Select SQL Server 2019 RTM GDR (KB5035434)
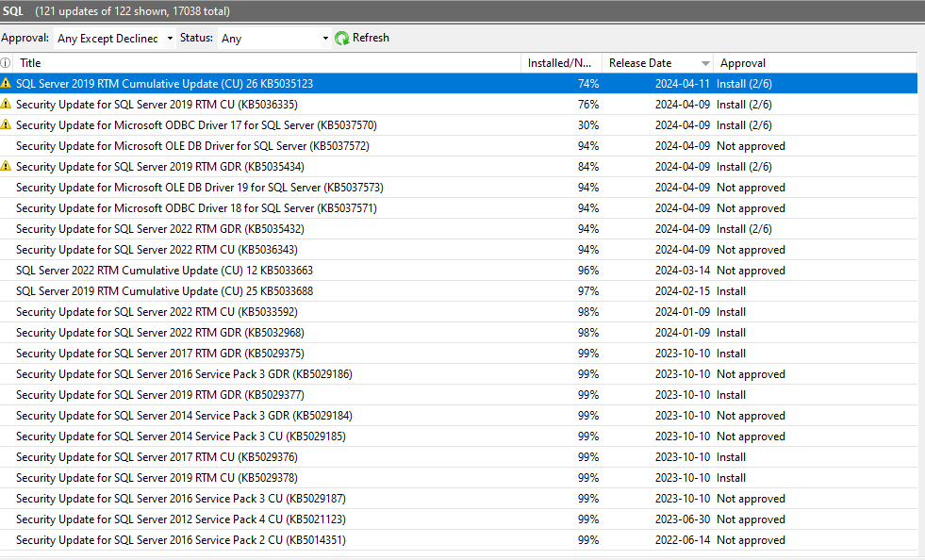The width and height of the screenshot is (925, 560). tap(458, 167)
